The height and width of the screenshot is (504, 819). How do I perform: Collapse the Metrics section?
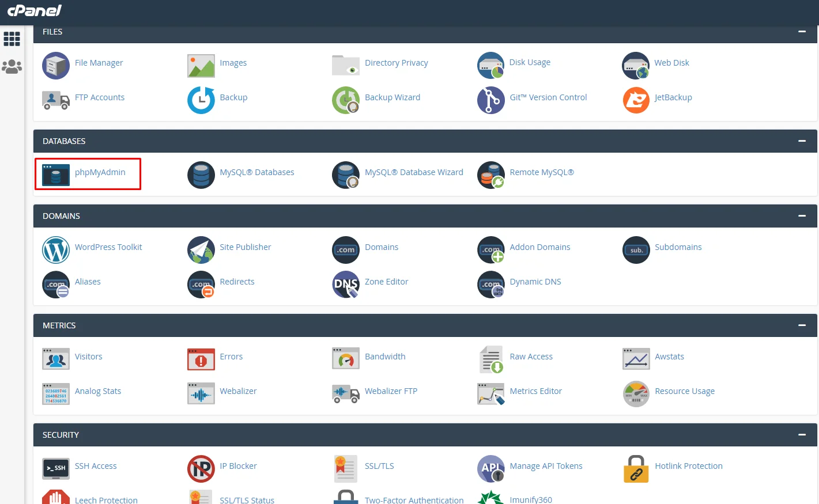[x=802, y=325]
